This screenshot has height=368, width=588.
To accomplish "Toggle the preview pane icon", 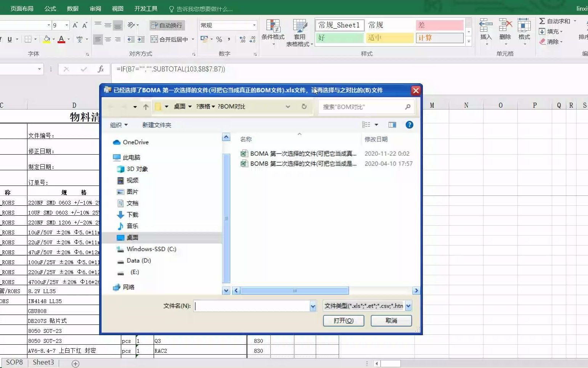I will [x=392, y=125].
